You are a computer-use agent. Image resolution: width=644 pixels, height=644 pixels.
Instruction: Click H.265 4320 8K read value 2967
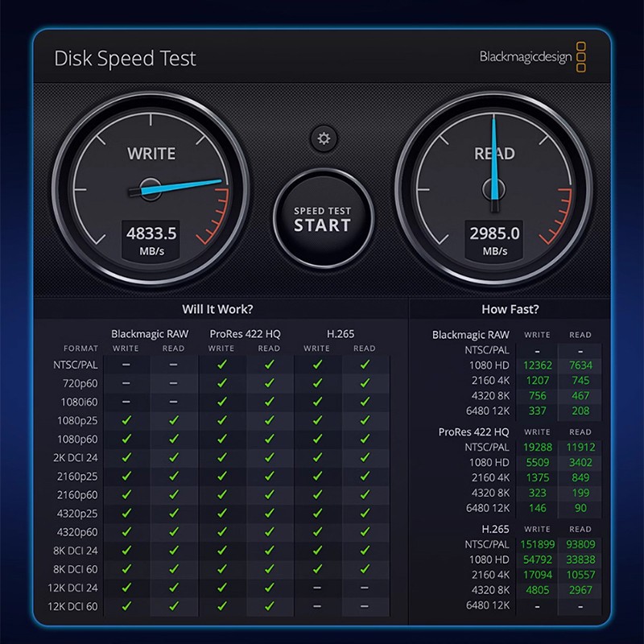click(x=580, y=590)
